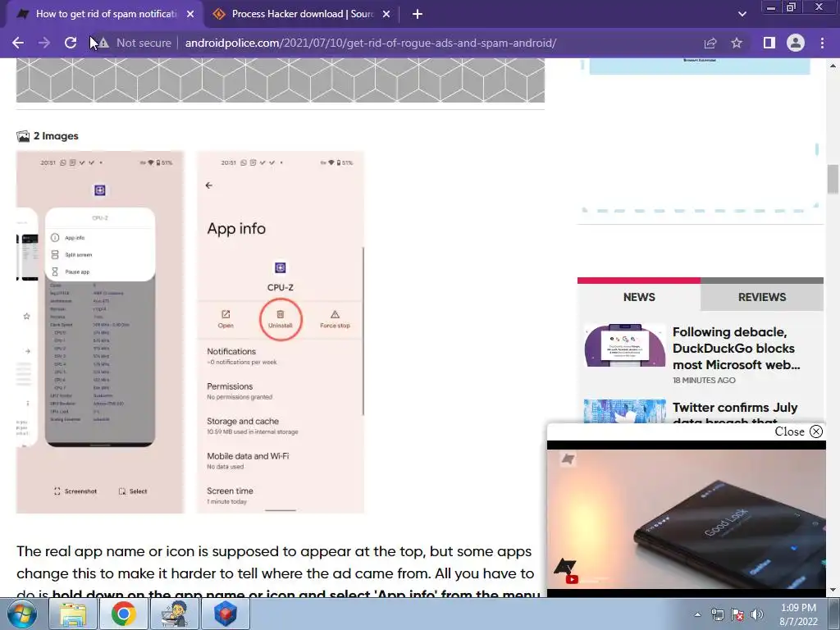Switch to the NEWS tab
Image resolution: width=840 pixels, height=630 pixels.
pos(638,296)
